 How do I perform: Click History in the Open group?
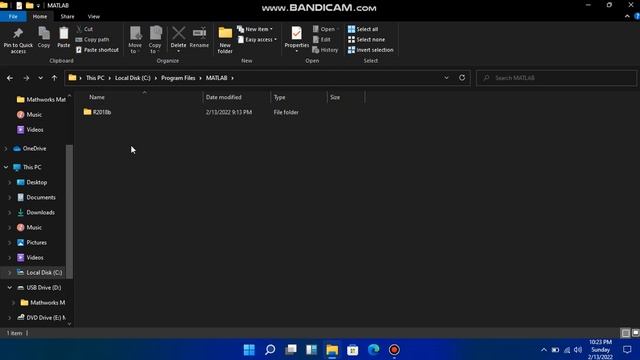pos(325,50)
